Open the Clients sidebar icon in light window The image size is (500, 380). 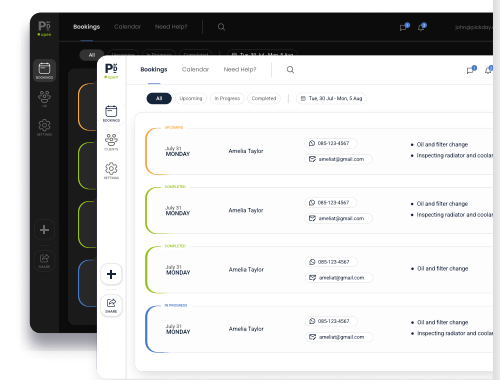(111, 142)
